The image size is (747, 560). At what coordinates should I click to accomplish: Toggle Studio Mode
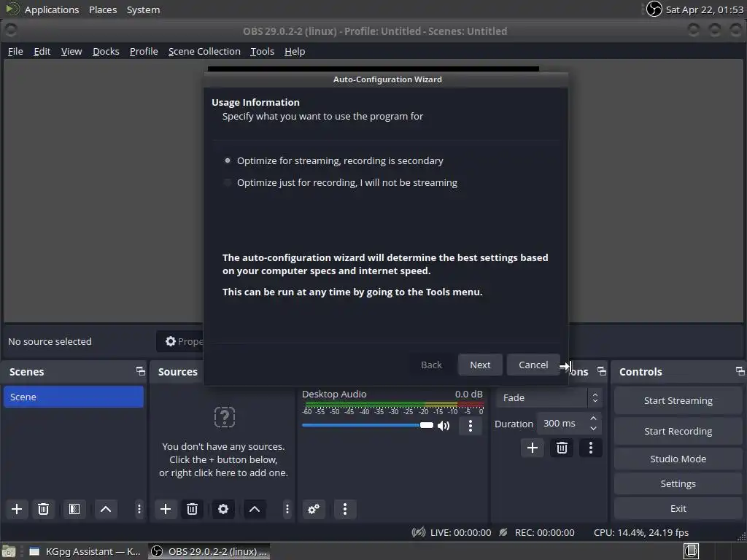(x=678, y=459)
